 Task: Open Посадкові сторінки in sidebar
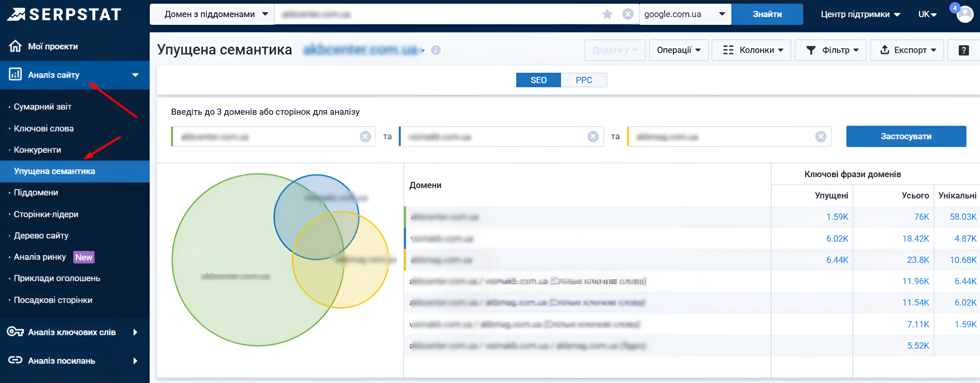point(53,300)
